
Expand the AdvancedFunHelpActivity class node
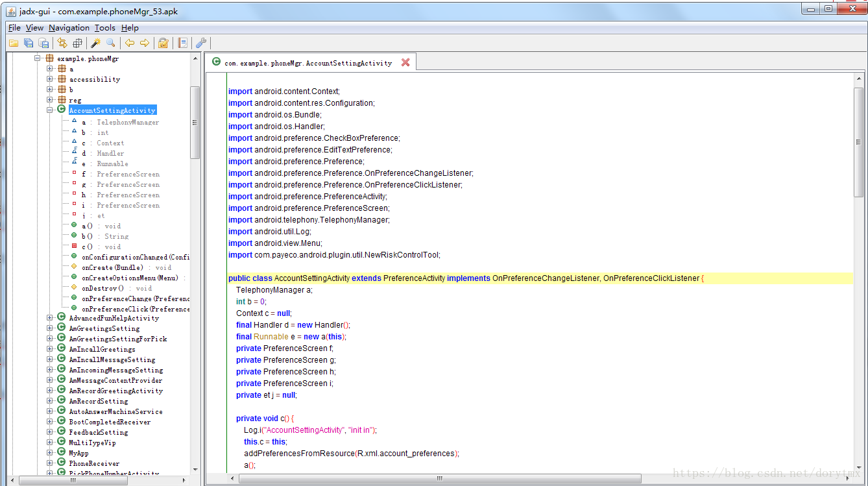[x=50, y=318]
